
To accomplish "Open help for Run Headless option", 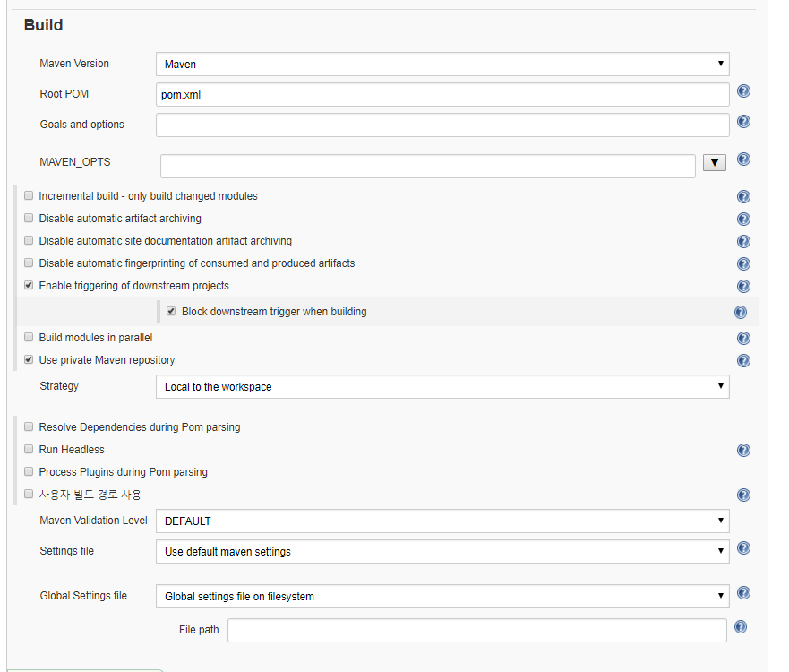I will 743,451.
